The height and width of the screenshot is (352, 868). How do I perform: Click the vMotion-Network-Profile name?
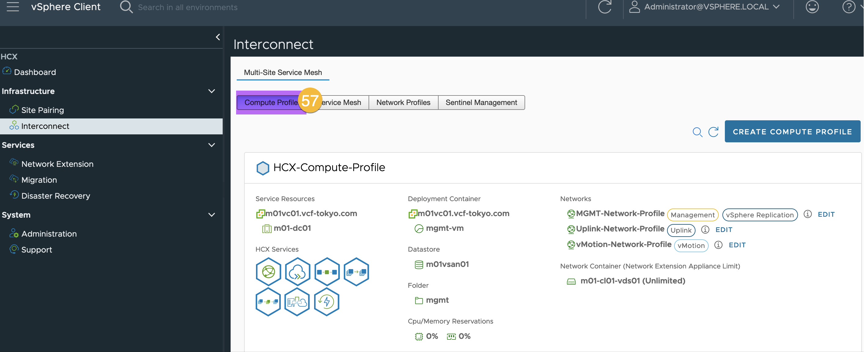623,245
